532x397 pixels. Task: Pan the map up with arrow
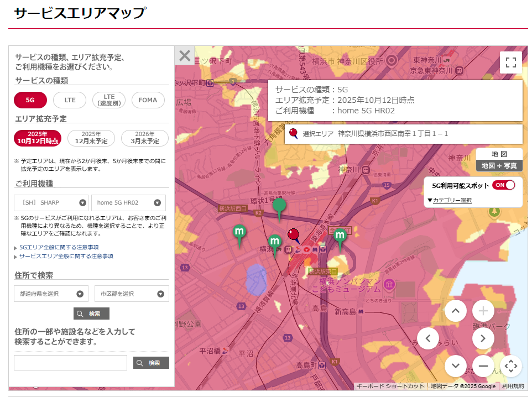coord(455,311)
